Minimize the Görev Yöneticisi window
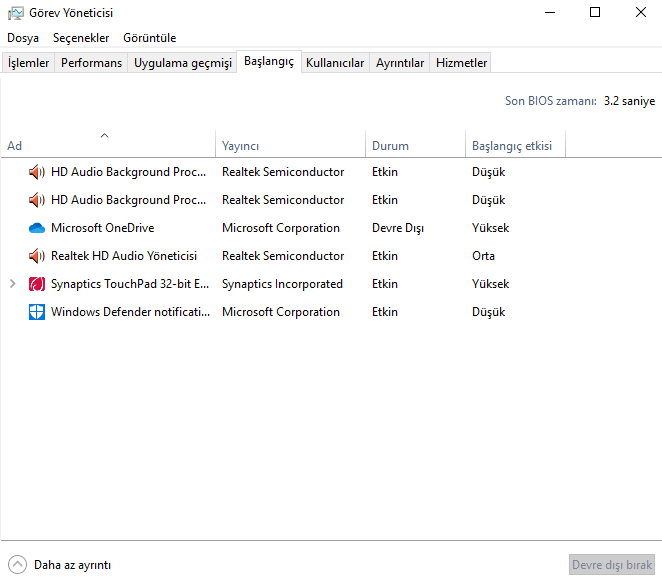Image resolution: width=662 pixels, height=587 pixels. [550, 13]
